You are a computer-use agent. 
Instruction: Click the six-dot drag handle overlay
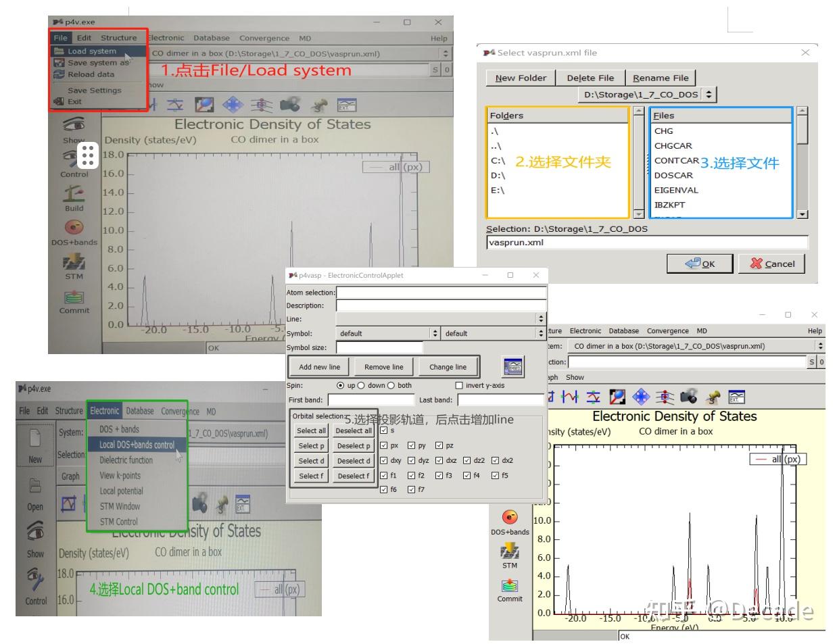click(87, 155)
